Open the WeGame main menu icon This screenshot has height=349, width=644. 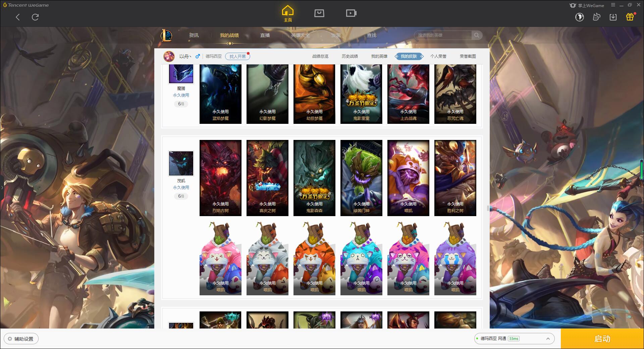click(x=613, y=5)
